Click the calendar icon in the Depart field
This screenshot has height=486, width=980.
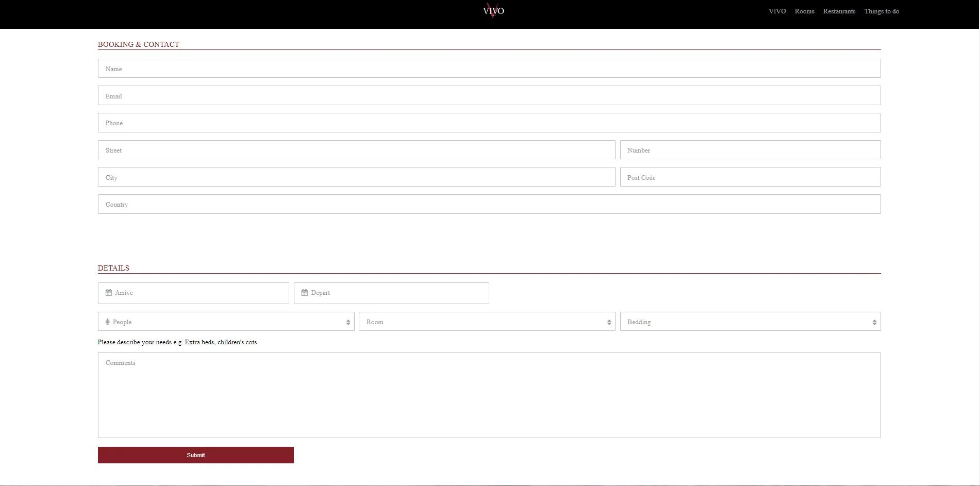[304, 292]
